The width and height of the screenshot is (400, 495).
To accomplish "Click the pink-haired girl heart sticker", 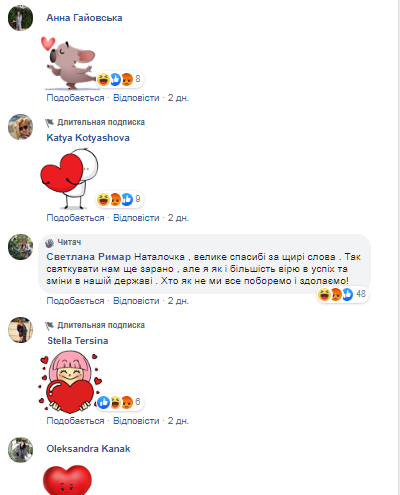I will pyautogui.click(x=70, y=382).
